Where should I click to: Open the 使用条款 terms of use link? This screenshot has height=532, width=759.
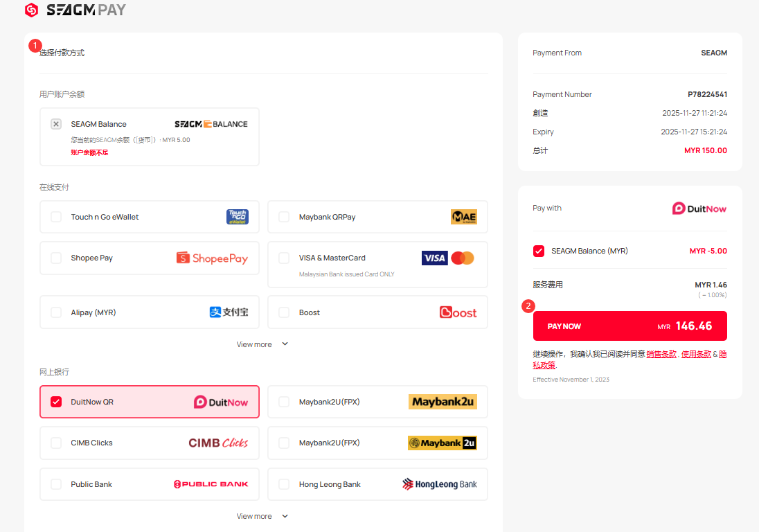point(695,354)
